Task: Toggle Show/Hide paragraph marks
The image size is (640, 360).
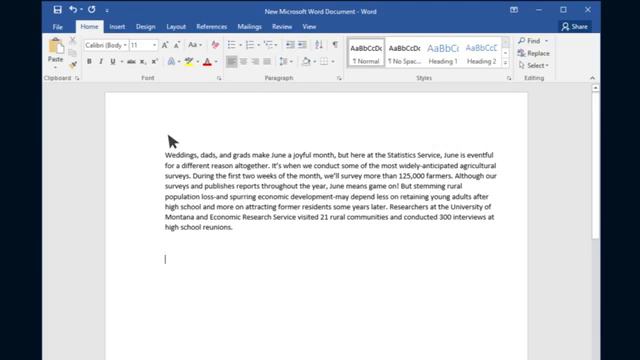Action: (x=335, y=44)
